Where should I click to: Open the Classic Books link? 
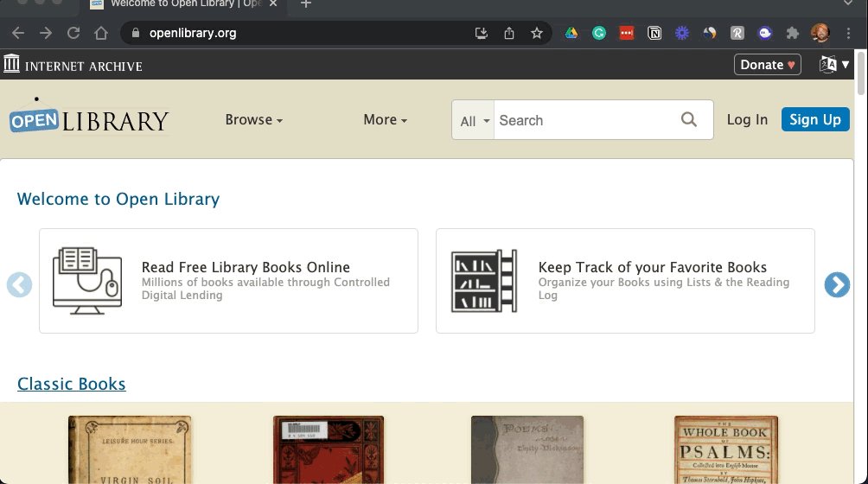point(72,384)
